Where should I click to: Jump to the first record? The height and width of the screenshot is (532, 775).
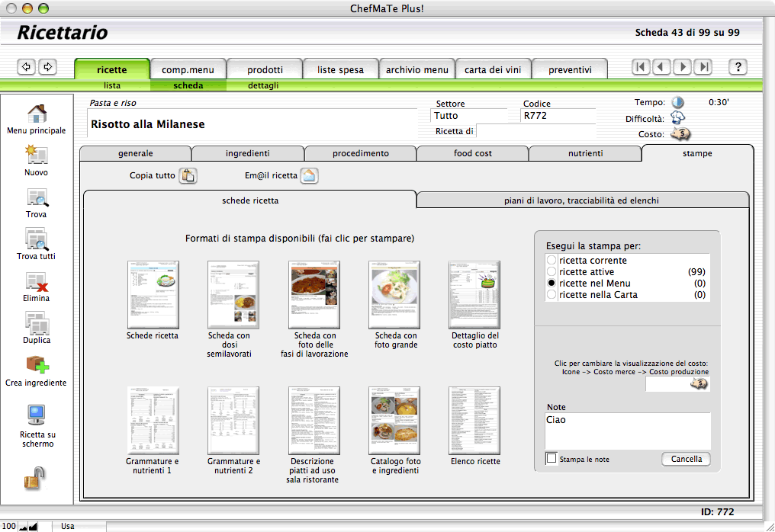tap(641, 66)
